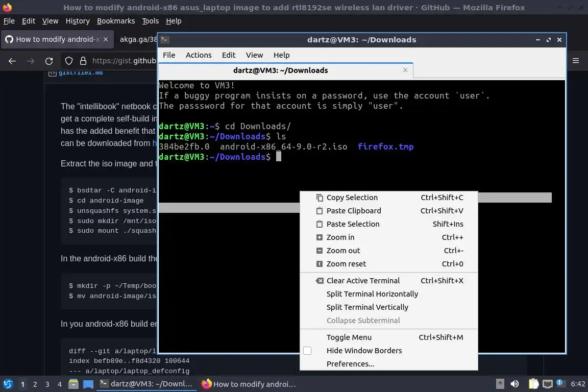Viewport: 588px width, 392px height.
Task: Open the volume control tray icon
Action: pos(514,384)
